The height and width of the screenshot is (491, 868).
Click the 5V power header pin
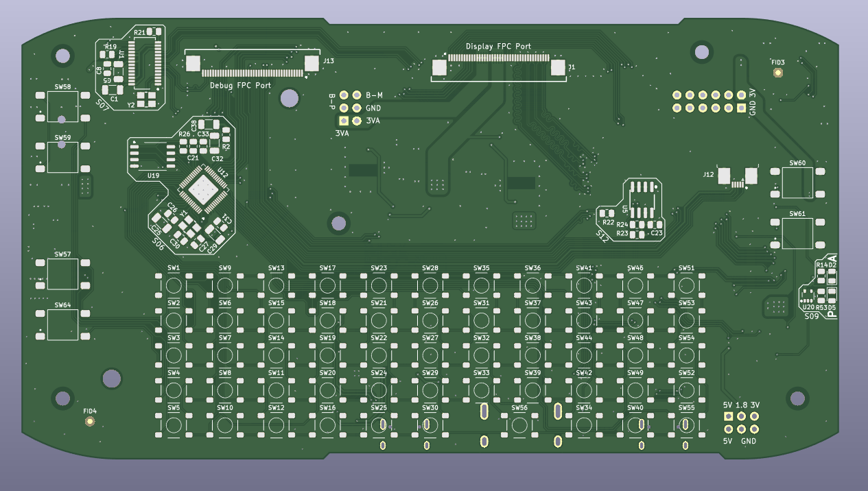pos(728,416)
